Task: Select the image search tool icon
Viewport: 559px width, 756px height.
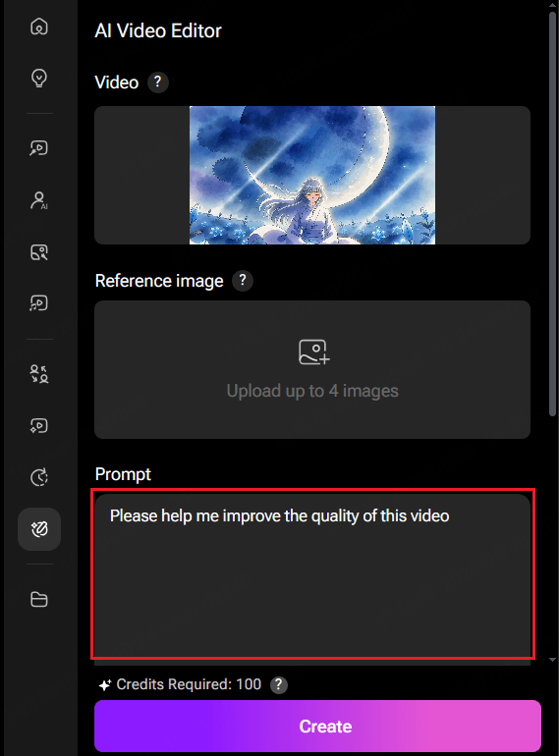Action: [39, 252]
